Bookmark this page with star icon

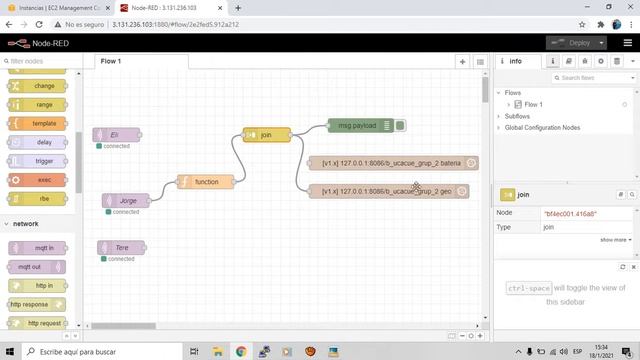click(x=582, y=24)
